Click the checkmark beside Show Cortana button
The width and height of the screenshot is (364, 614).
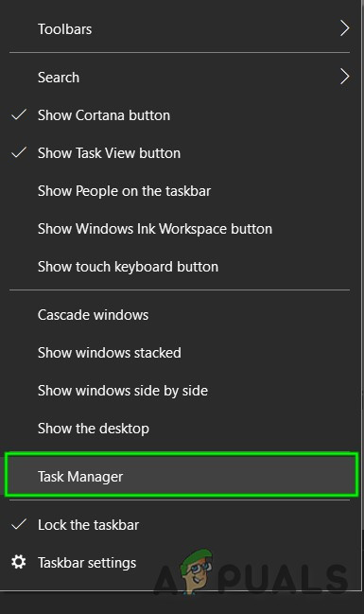pyautogui.click(x=19, y=114)
